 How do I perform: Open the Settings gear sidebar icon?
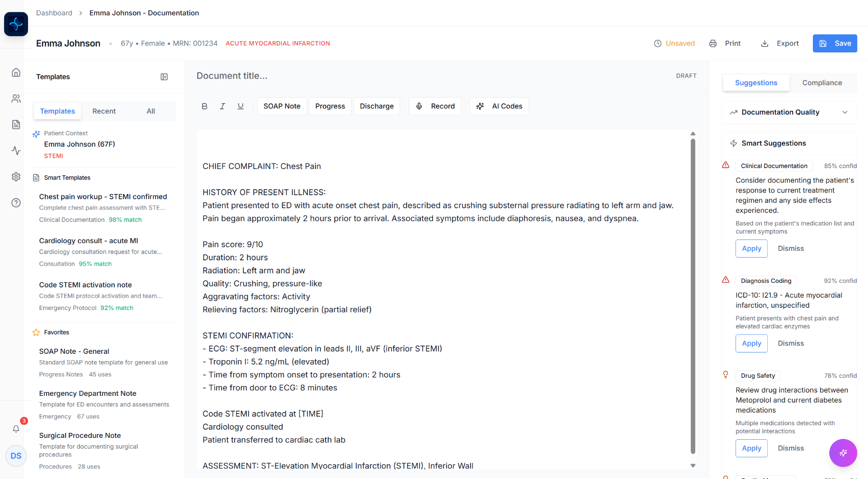coord(16,177)
